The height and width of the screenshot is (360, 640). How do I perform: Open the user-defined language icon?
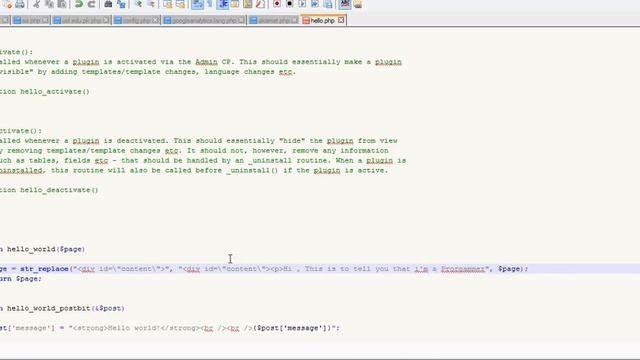click(235, 4)
